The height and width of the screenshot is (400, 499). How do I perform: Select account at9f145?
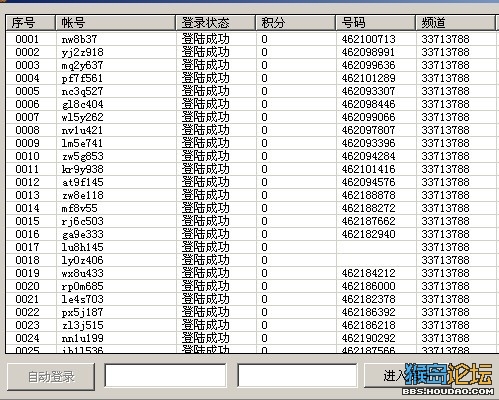pos(82,182)
